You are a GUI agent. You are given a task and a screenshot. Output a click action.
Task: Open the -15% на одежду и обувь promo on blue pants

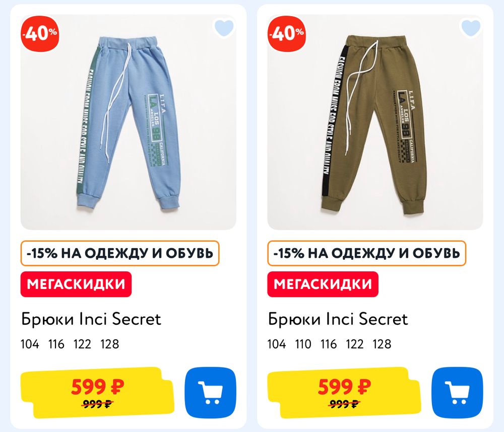point(120,253)
